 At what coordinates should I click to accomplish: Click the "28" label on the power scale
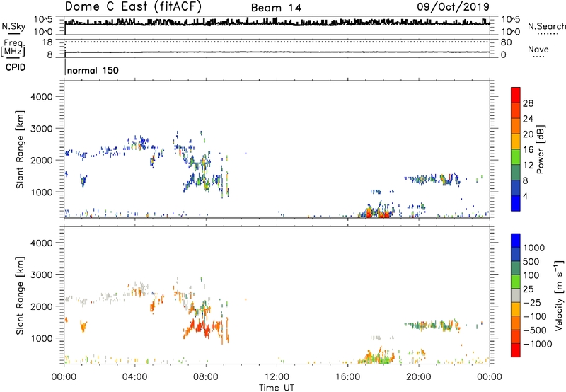point(528,103)
